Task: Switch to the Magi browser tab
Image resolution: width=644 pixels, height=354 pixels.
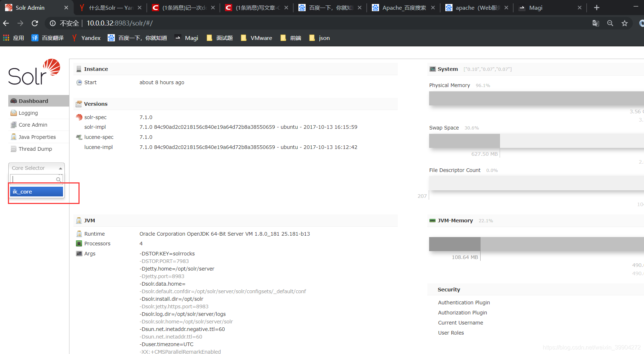Action: [x=536, y=7]
